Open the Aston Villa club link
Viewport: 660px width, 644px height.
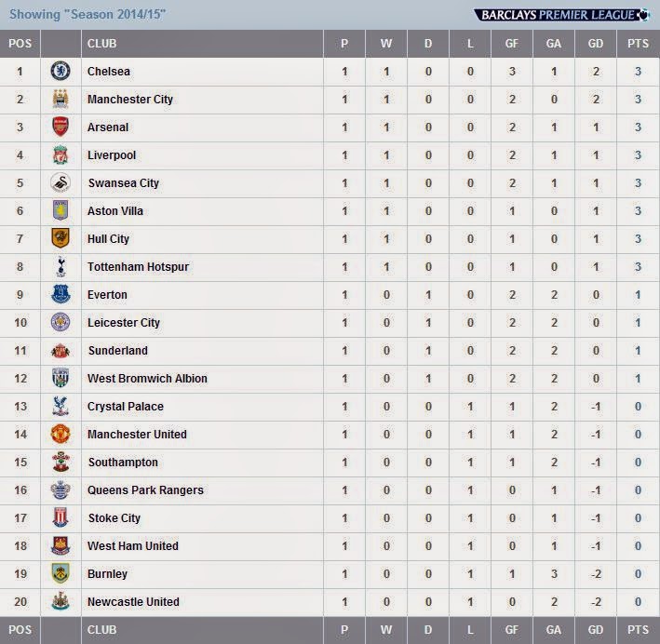tap(115, 211)
